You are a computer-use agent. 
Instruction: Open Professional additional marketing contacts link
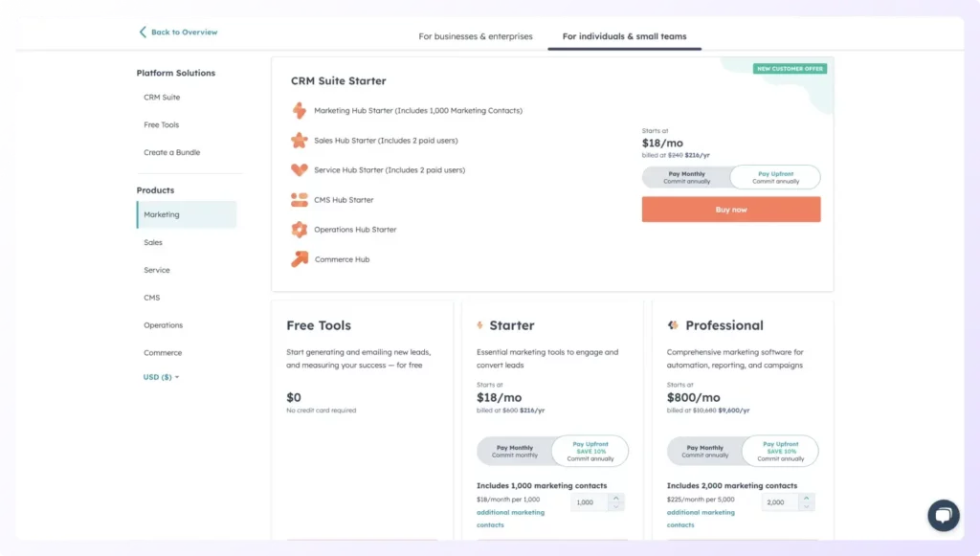point(701,519)
